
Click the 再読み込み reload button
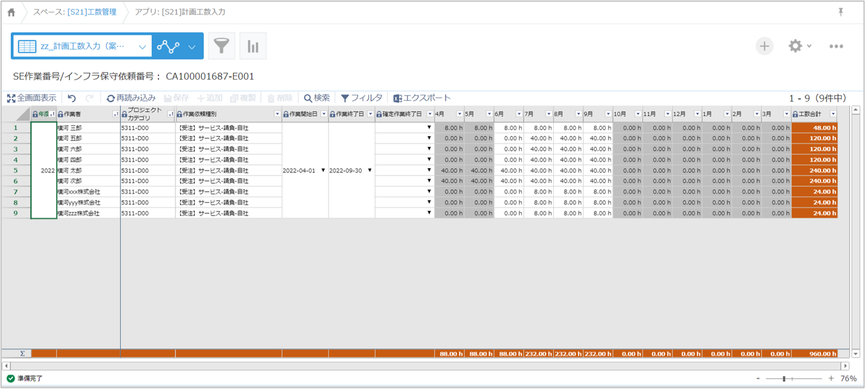(x=131, y=98)
